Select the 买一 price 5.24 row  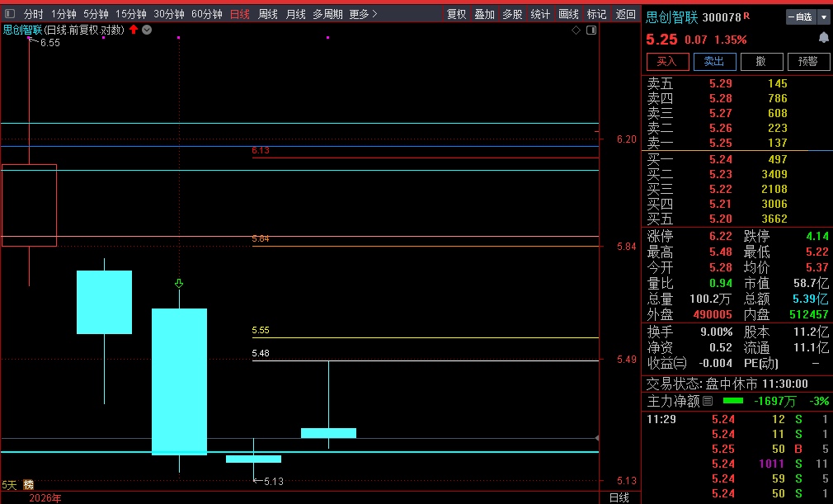point(737,159)
